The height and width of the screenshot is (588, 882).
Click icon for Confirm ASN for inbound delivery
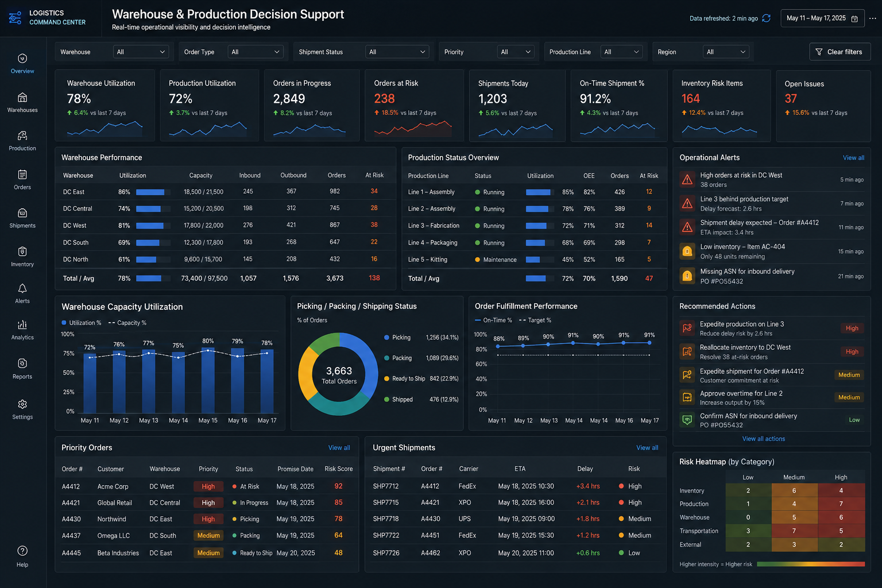[686, 420]
